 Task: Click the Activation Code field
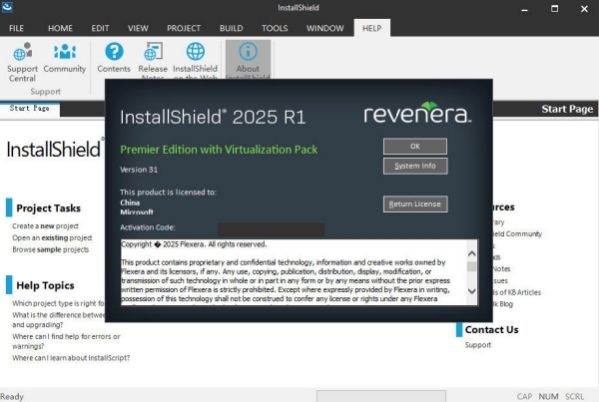(271, 229)
